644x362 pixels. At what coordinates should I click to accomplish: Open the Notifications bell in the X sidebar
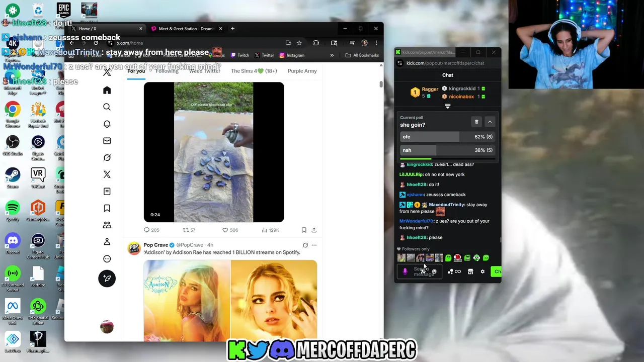(107, 124)
